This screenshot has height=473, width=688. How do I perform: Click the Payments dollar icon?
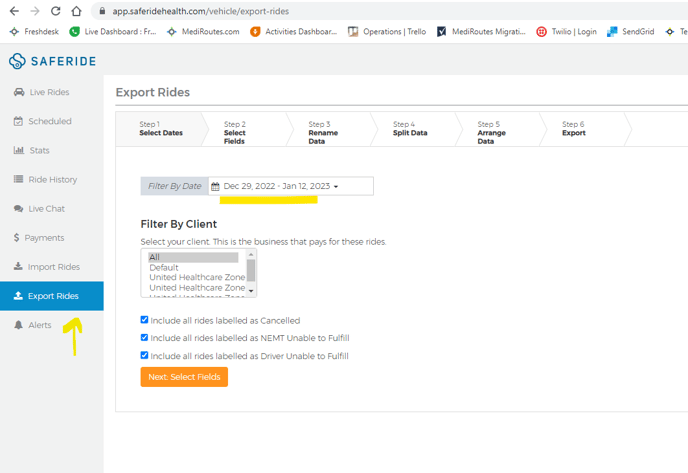[x=17, y=238]
